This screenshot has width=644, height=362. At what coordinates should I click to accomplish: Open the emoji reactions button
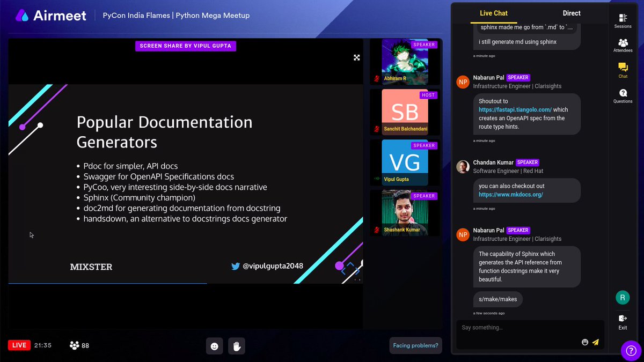click(215, 346)
